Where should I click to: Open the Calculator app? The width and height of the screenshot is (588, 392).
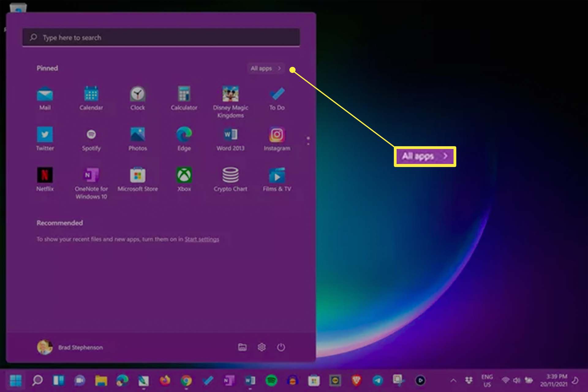[184, 99]
